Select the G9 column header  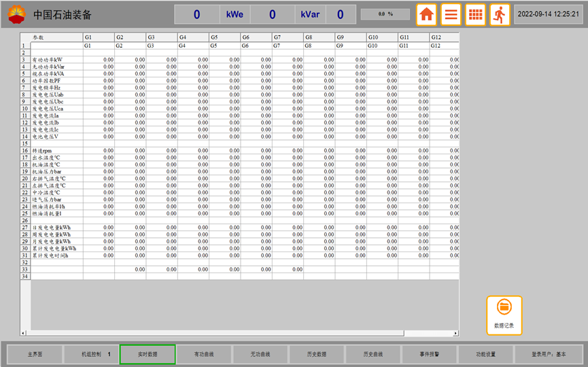351,37
